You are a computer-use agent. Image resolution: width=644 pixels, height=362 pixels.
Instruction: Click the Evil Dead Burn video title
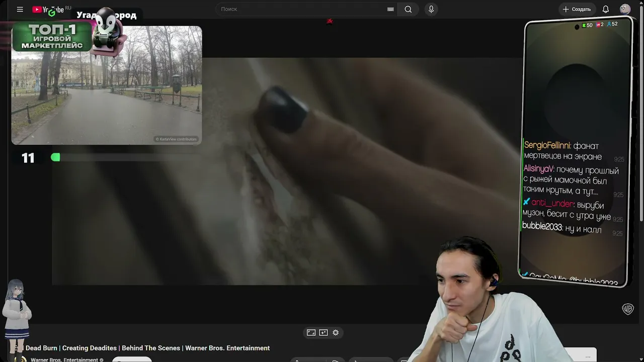(x=142, y=348)
